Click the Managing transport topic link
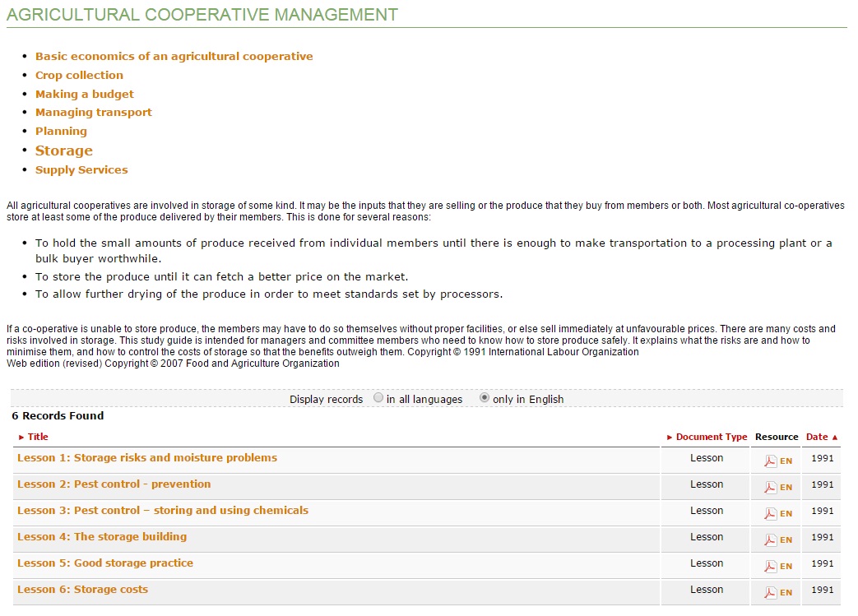The width and height of the screenshot is (858, 616). click(x=93, y=113)
